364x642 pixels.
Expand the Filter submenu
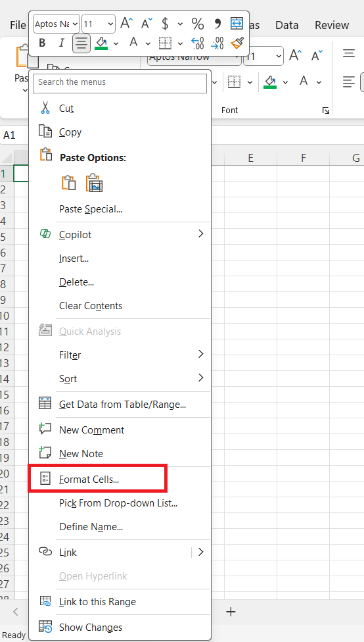pyautogui.click(x=120, y=355)
